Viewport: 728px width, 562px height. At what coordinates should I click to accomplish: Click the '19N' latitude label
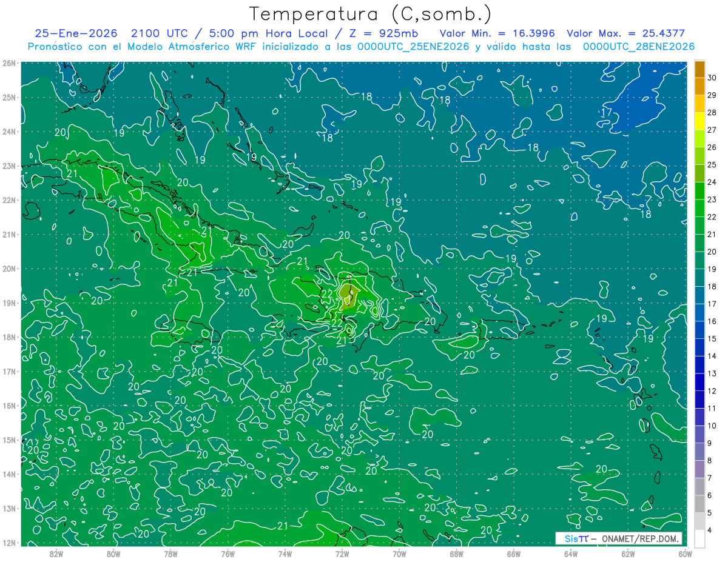pyautogui.click(x=8, y=303)
